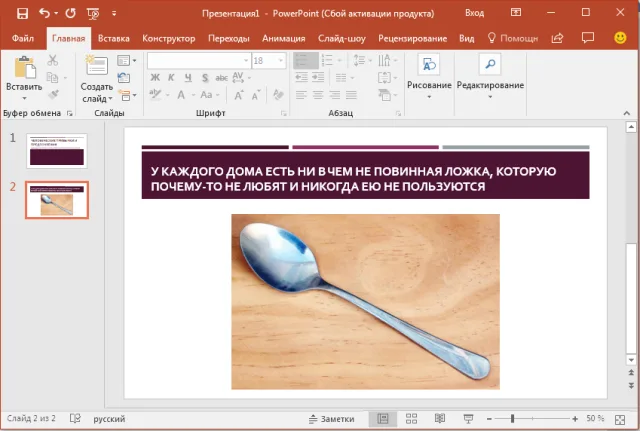Click the increase indent icon
Image resolution: width=640 pixels, height=431 pixels.
tap(318, 78)
